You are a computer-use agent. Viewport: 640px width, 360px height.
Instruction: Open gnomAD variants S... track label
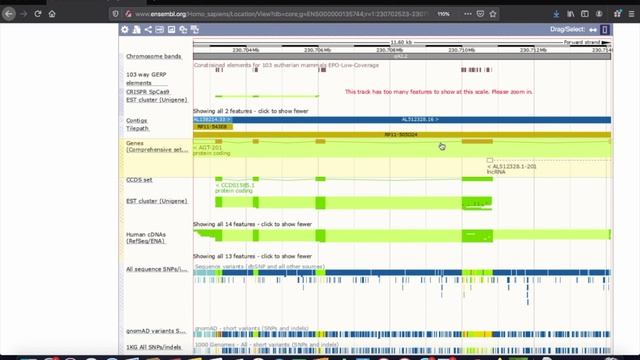click(156, 331)
